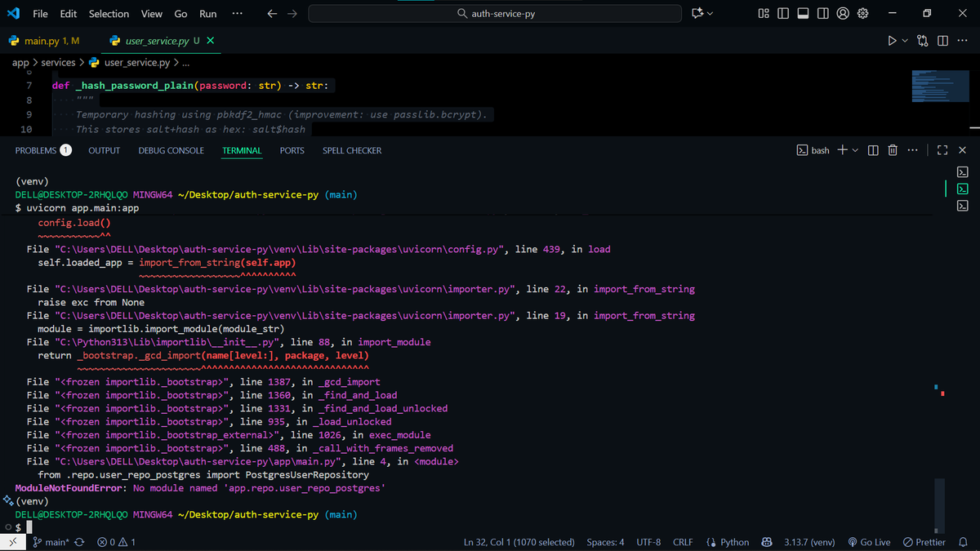Go forward with the right arrow
Image resolution: width=980 pixels, height=551 pixels.
coord(292,13)
